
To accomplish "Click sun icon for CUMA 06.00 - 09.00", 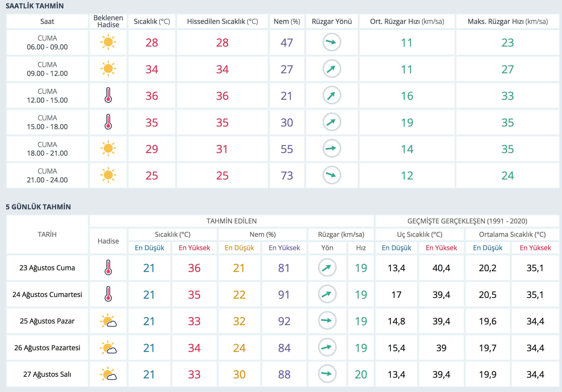I will coord(108,42).
